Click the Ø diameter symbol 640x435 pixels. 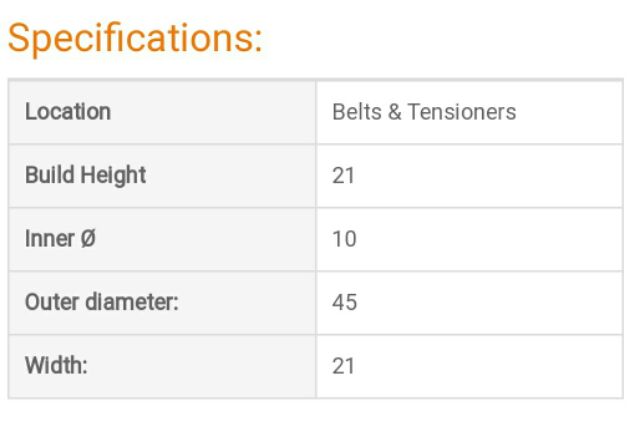pos(87,239)
